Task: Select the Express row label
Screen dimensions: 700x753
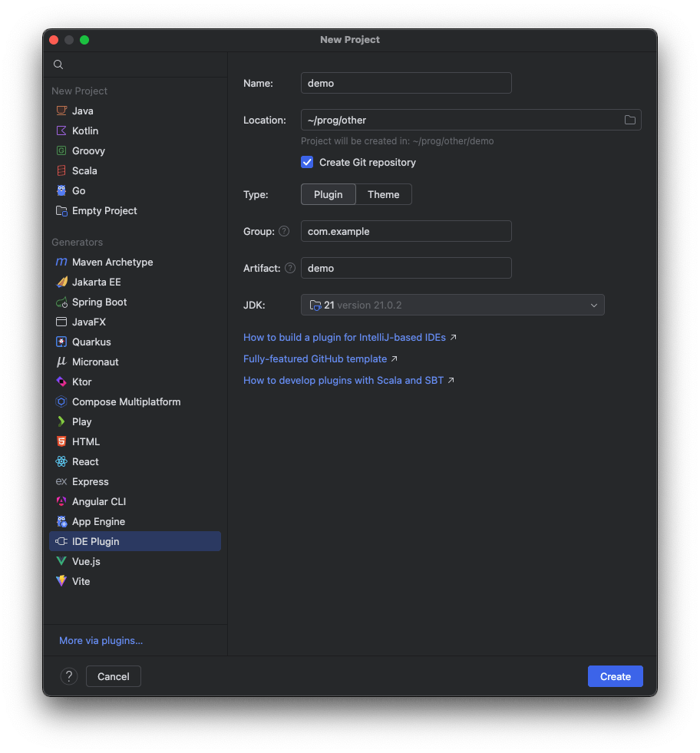Action: point(91,481)
